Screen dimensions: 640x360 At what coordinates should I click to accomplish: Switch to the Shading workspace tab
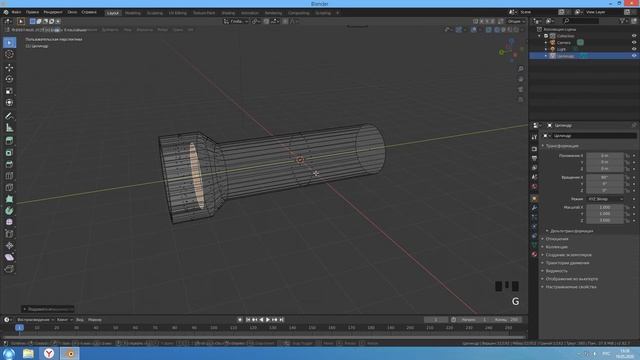click(x=228, y=13)
